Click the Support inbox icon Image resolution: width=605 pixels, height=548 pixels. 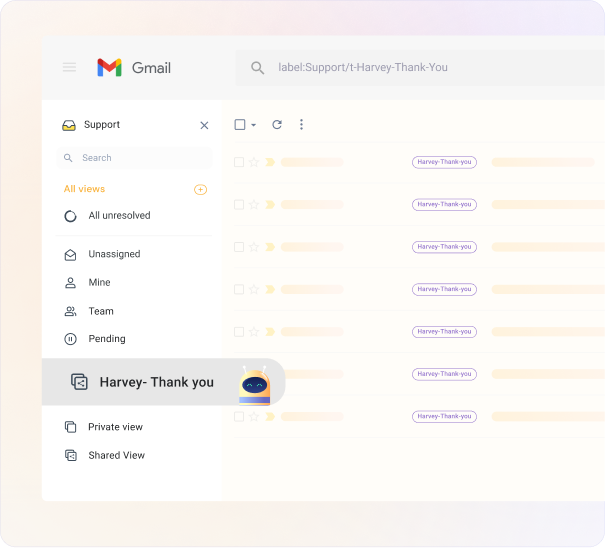click(68, 125)
